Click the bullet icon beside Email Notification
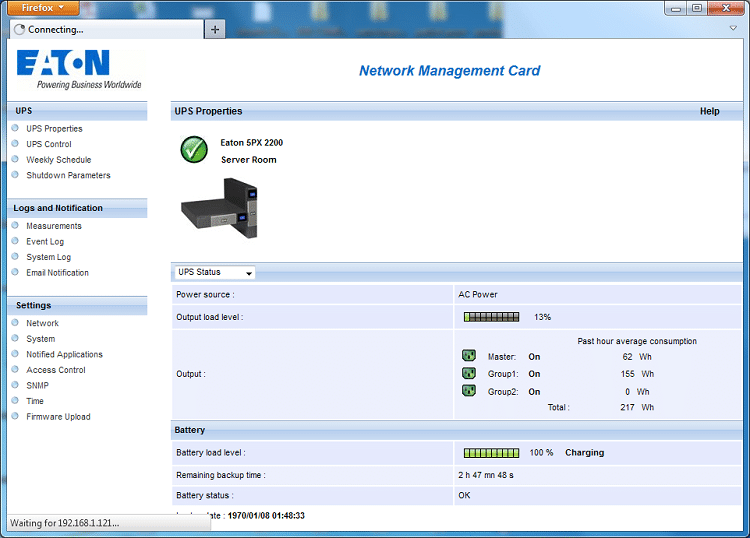 (15, 272)
